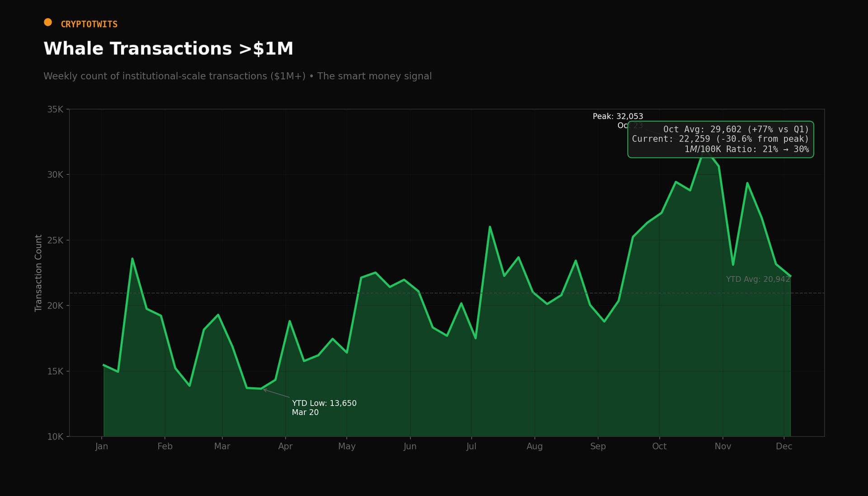This screenshot has width=868, height=496.
Task: Click the Transaction Count axis title
Action: pos(38,273)
